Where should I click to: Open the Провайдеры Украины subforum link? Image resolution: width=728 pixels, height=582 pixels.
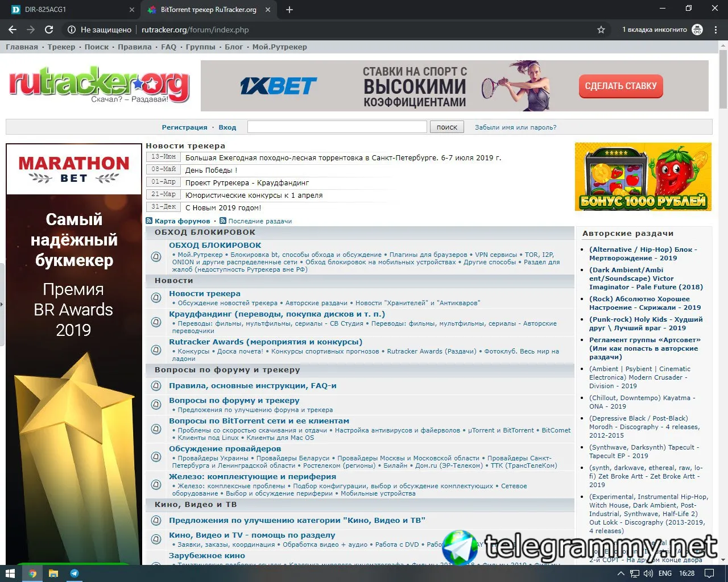(213, 458)
